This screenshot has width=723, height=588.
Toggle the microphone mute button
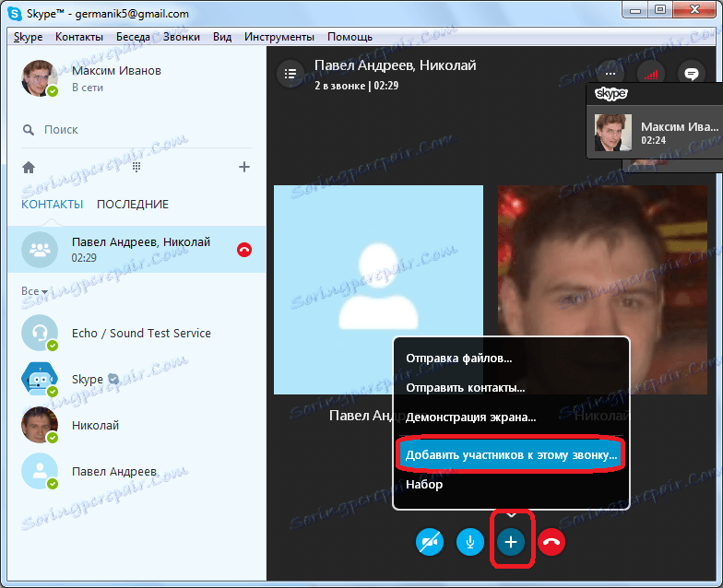[470, 542]
